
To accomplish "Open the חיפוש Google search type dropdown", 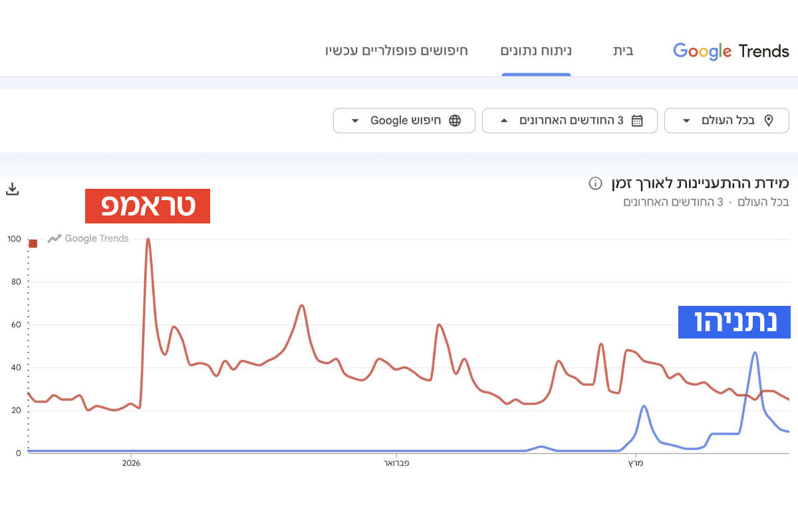I will pyautogui.click(x=404, y=120).
